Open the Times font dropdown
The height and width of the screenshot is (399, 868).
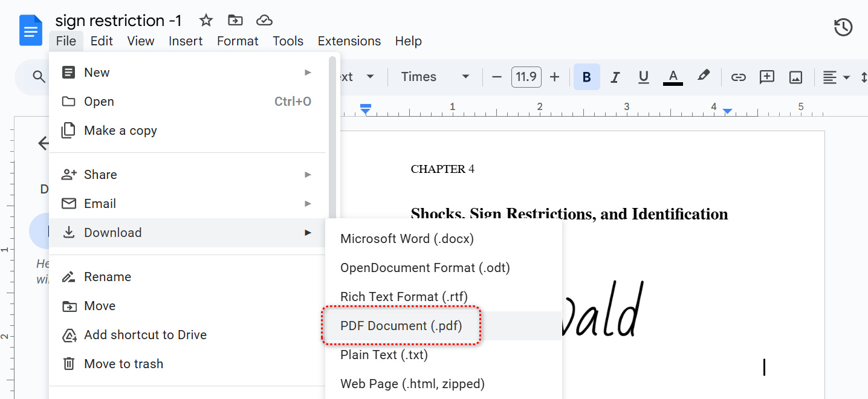point(434,77)
